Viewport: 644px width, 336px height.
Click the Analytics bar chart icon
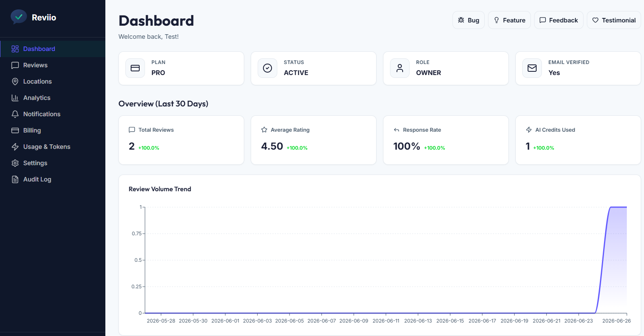15,98
